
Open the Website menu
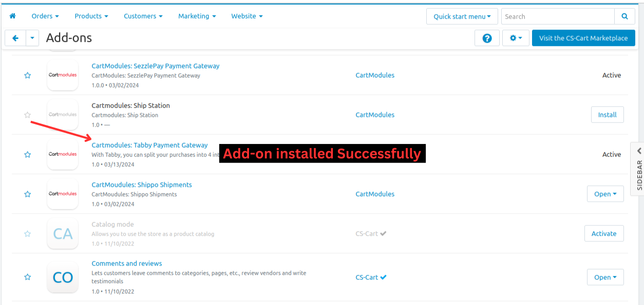[x=247, y=16]
